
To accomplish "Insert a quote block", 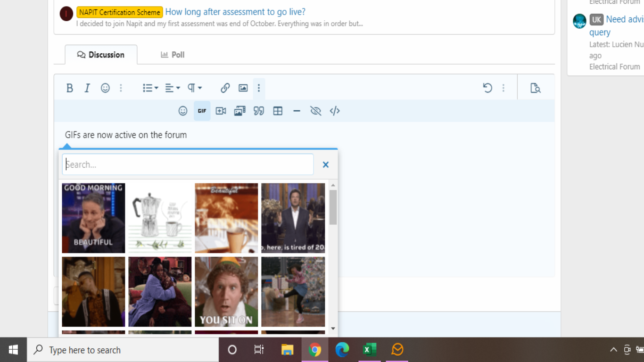I will coord(259,111).
